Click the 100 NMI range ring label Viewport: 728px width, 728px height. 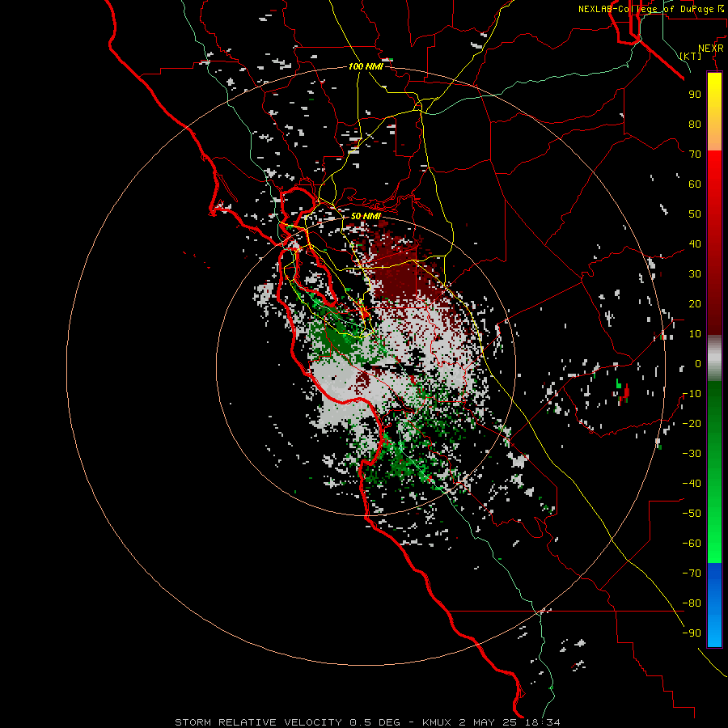tap(366, 67)
